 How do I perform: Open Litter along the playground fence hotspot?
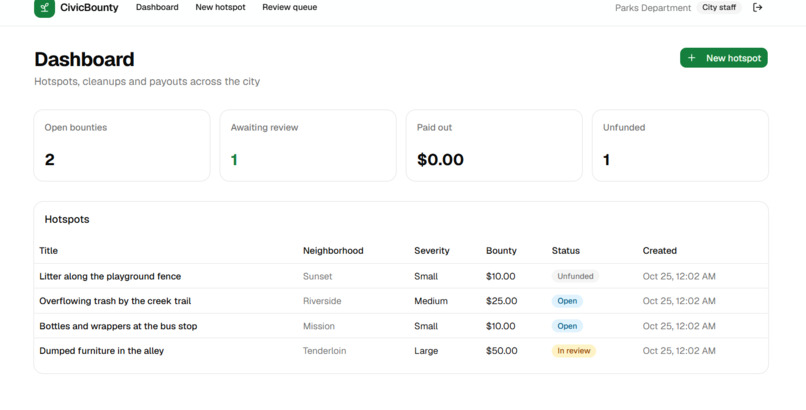pyautogui.click(x=110, y=276)
